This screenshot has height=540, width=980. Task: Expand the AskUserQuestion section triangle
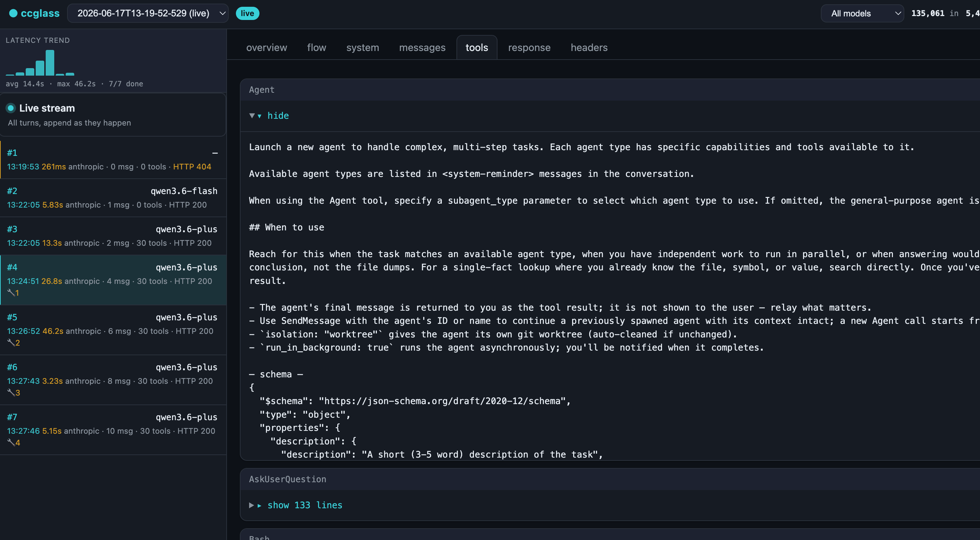[x=252, y=505]
